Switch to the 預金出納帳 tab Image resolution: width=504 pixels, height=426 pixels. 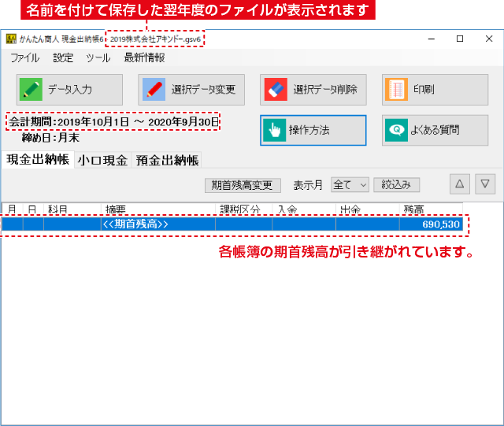pos(167,160)
